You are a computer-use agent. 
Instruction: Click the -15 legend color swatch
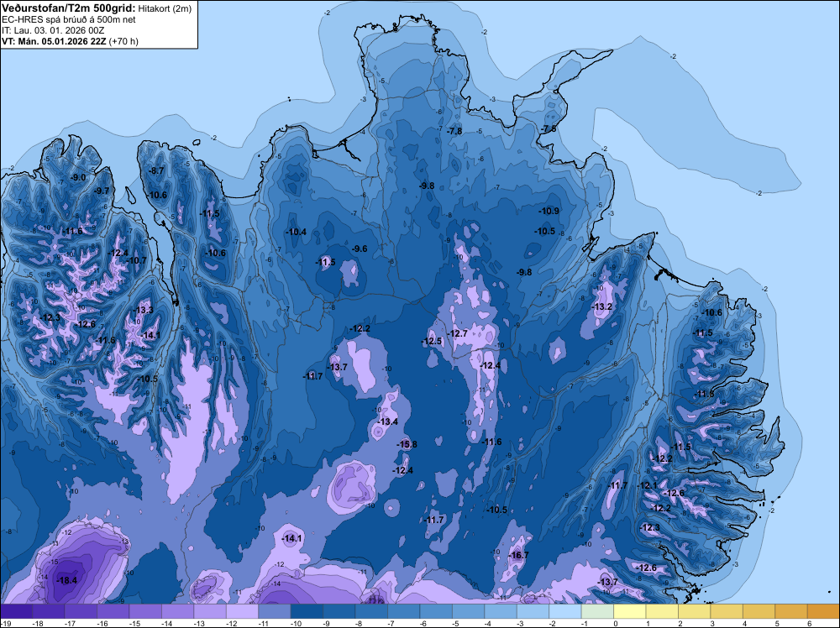coord(145,611)
